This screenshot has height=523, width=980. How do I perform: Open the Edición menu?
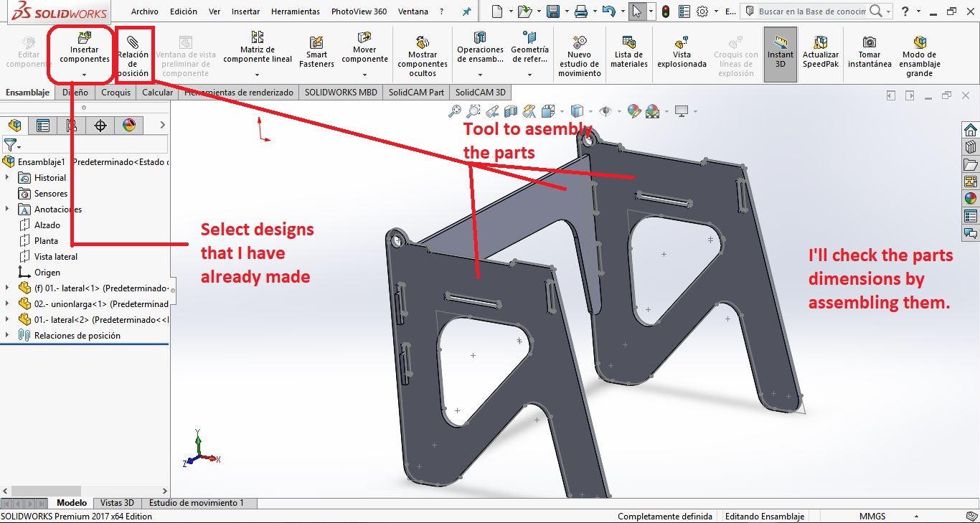[184, 11]
